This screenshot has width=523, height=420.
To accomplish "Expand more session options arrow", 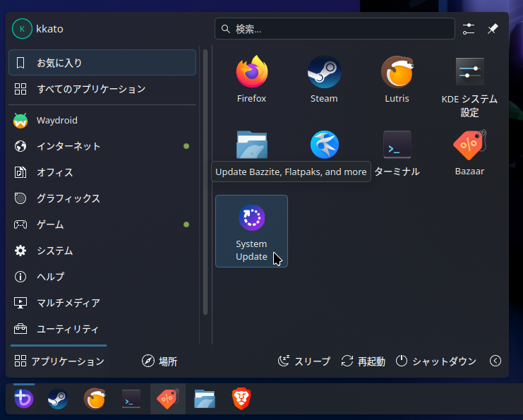I will point(495,361).
